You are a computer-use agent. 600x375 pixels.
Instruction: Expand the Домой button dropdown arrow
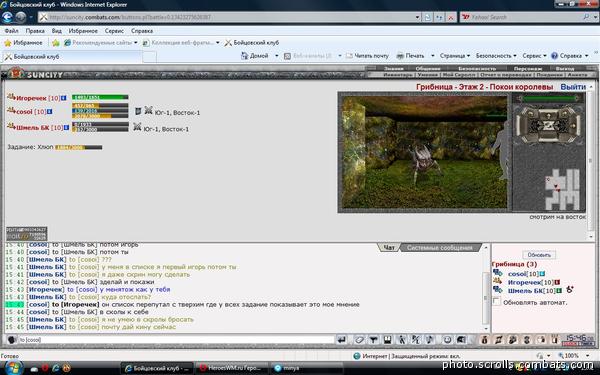(x=277, y=56)
